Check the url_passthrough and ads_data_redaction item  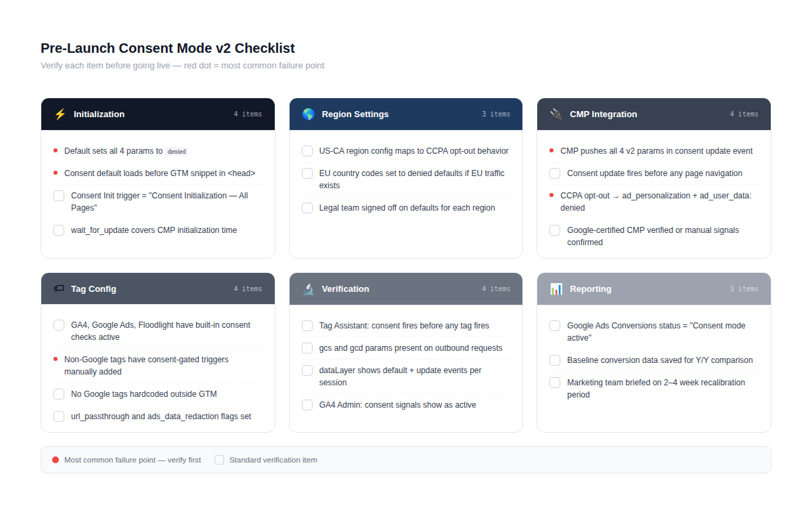[59, 416]
